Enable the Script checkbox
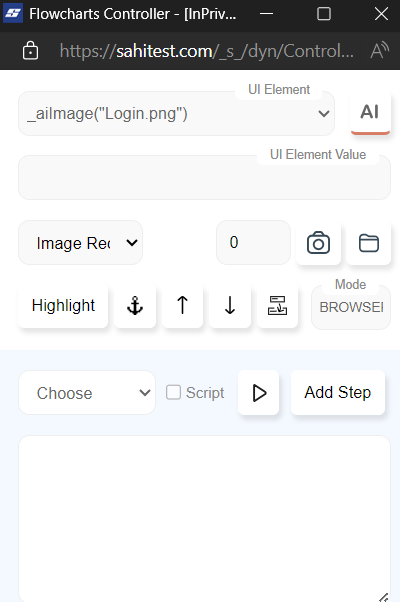Screen dimensions: 400x602 click(173, 392)
